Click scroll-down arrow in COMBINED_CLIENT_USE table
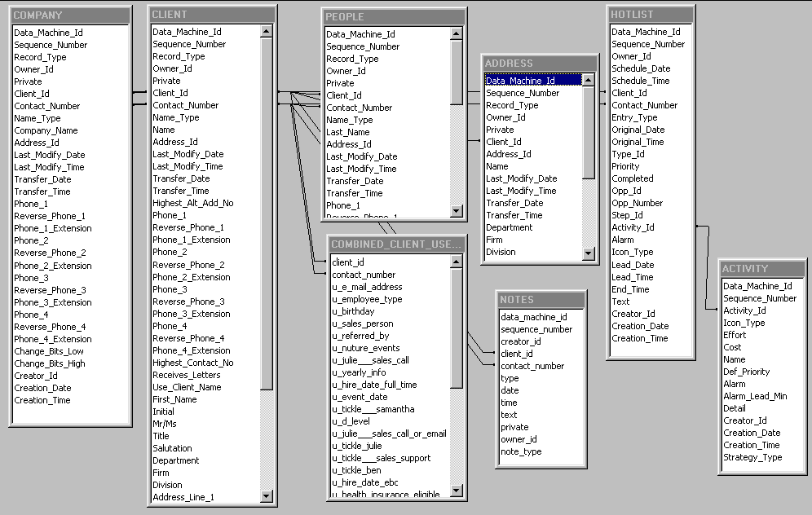The image size is (812, 515). coord(457,494)
